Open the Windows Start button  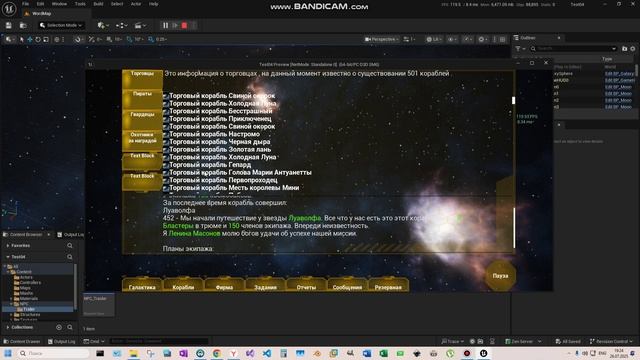pyautogui.click(x=7, y=353)
